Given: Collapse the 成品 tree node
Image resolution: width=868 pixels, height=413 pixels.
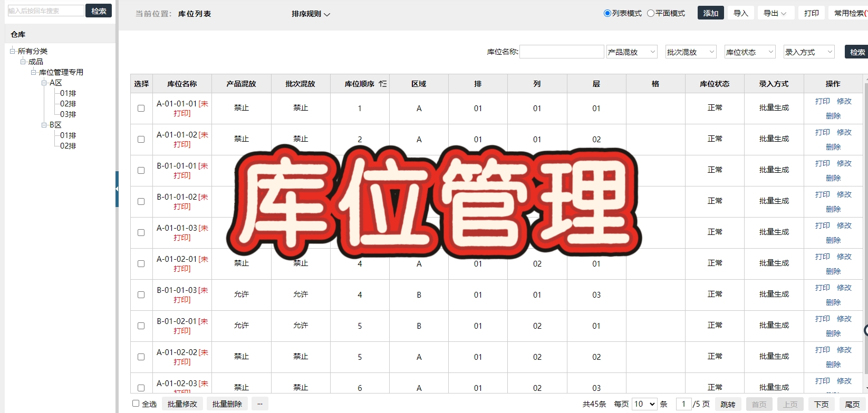Looking at the screenshot, I should 23,62.
